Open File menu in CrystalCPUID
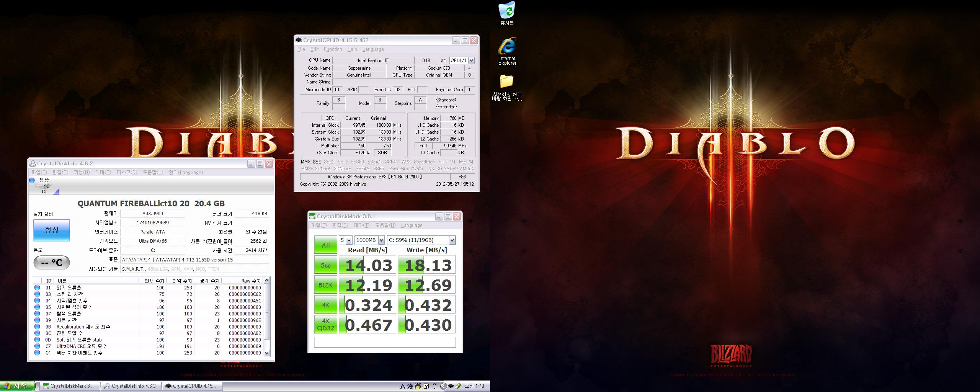 [x=301, y=49]
